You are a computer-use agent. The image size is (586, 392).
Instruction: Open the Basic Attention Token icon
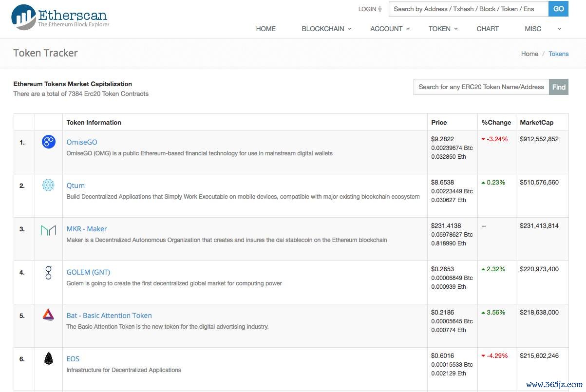coord(49,315)
